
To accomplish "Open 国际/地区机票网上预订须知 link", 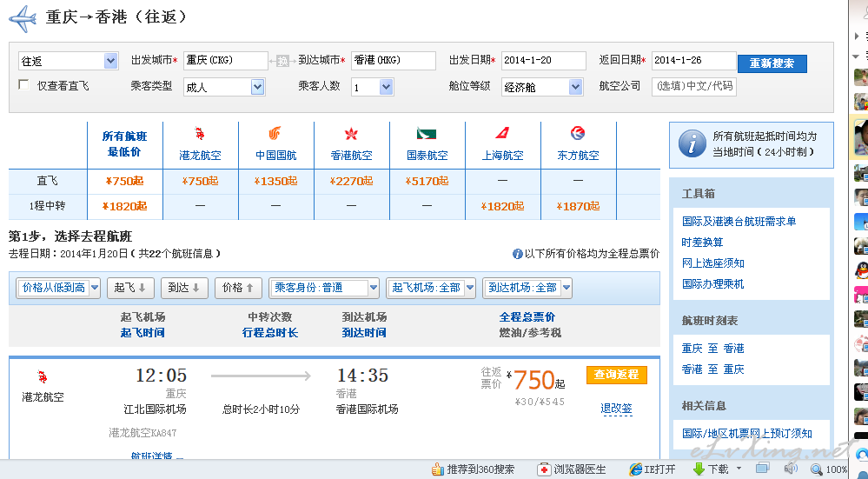I will click(746, 434).
